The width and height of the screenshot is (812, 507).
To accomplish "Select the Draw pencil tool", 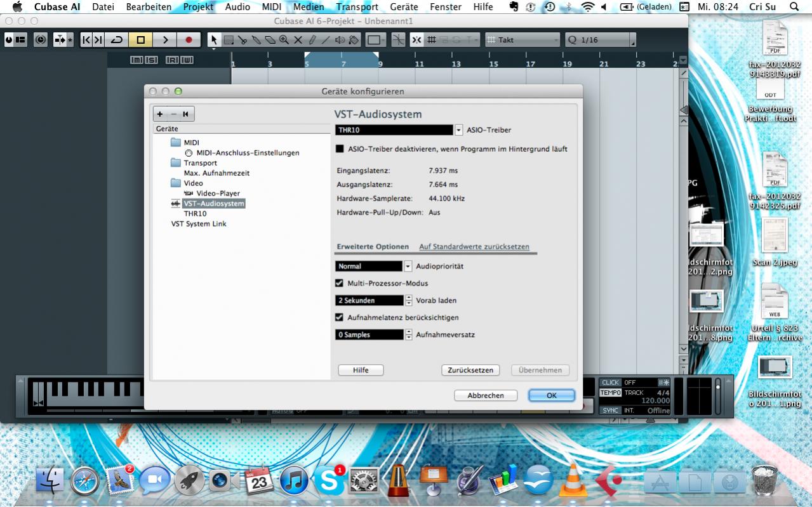I will tap(312, 40).
